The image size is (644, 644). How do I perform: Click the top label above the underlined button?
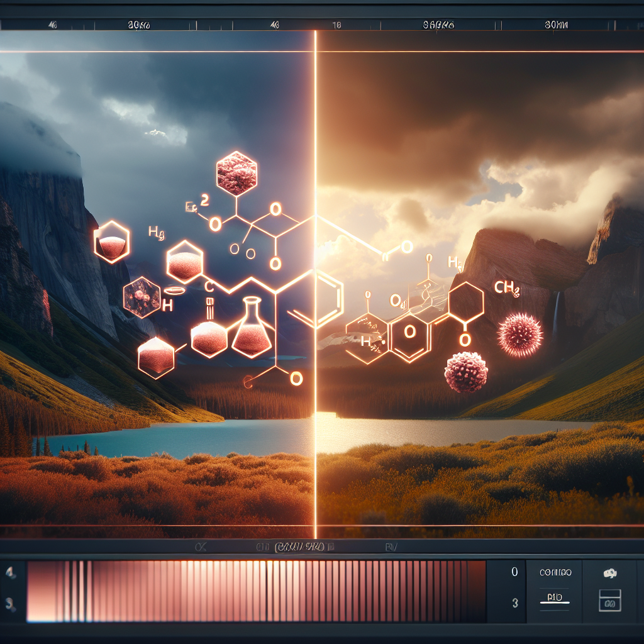pos(555,572)
